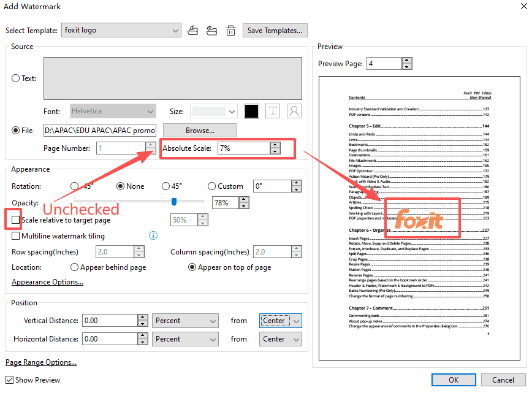Click the Absolute Scale value field
The width and height of the screenshot is (532, 393).
pos(244,148)
